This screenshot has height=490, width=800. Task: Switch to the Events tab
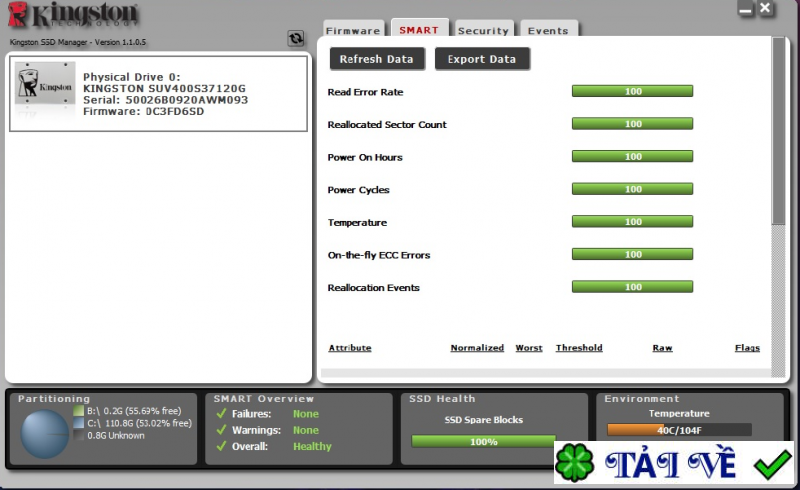tap(548, 30)
